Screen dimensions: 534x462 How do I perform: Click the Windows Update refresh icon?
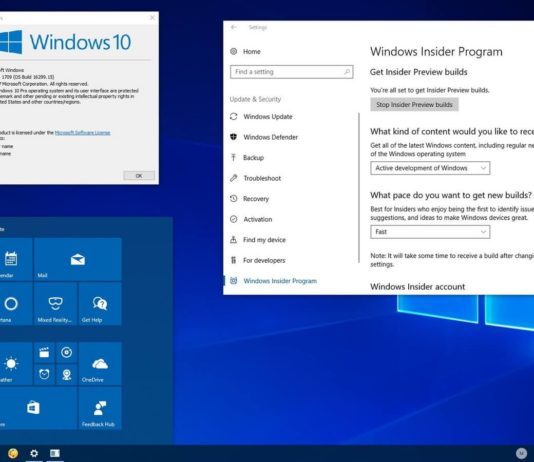point(234,117)
